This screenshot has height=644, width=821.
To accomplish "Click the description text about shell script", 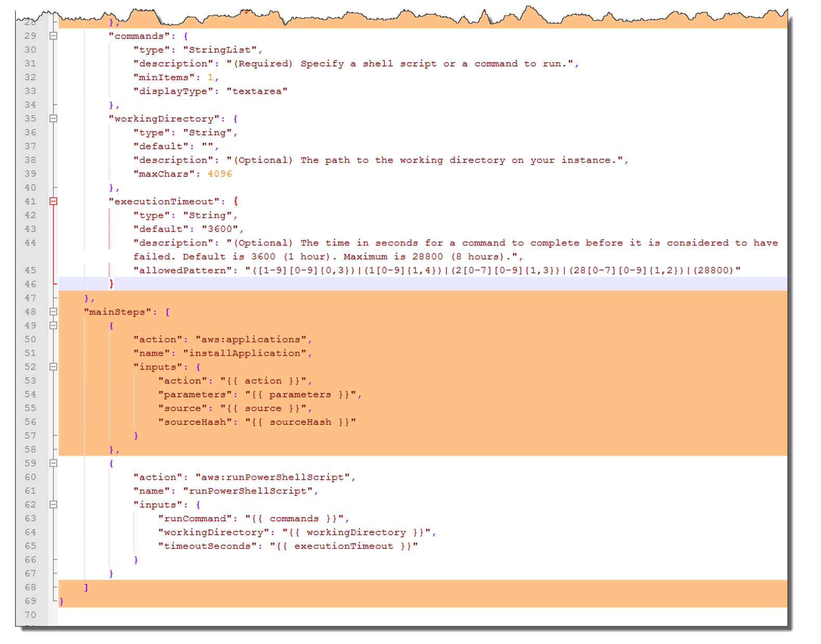I will 400,63.
